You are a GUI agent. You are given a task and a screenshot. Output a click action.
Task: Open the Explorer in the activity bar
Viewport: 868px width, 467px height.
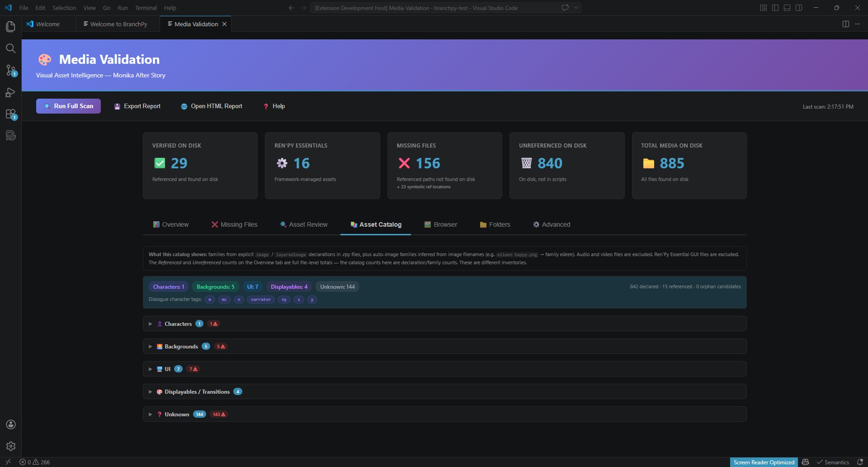(x=10, y=26)
